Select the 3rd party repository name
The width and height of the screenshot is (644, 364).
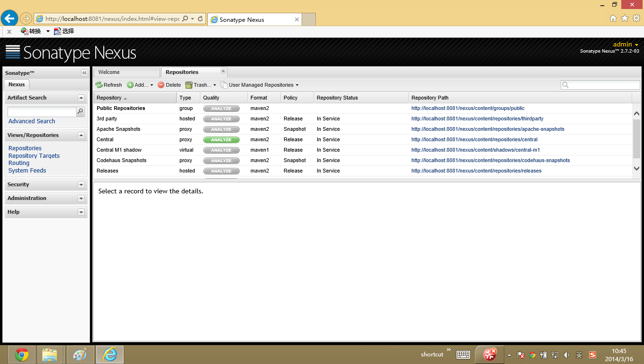(x=107, y=118)
